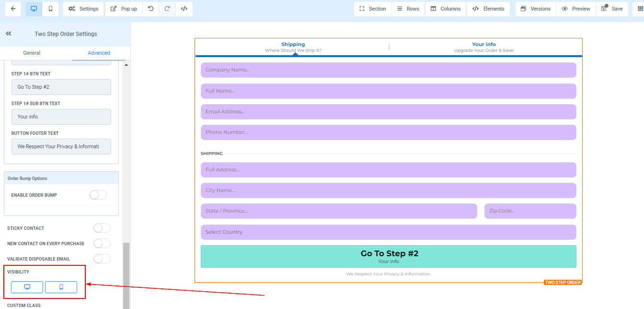Open the Your info step tab
This screenshot has width=644, height=309.
(x=484, y=47)
